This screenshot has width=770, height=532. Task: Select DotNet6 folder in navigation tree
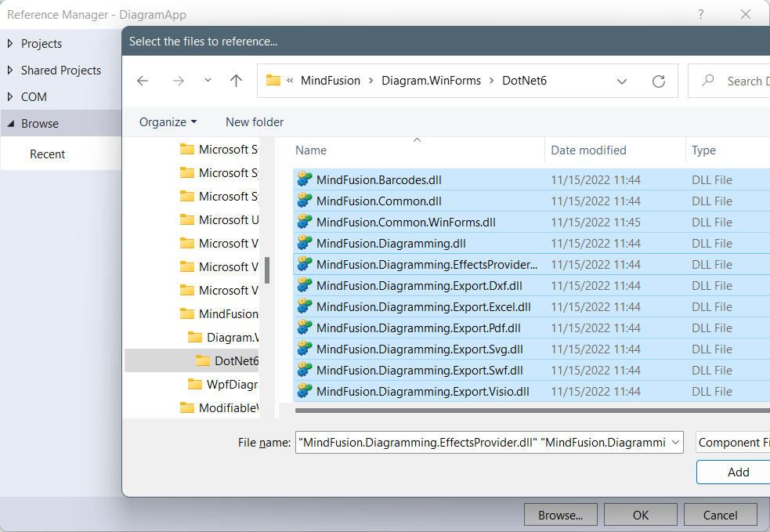click(x=237, y=361)
